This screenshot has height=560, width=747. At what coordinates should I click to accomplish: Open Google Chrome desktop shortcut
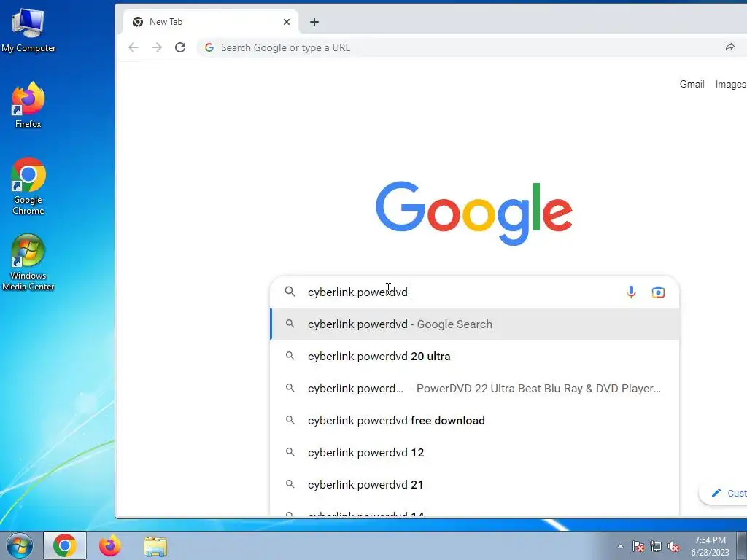point(28,186)
